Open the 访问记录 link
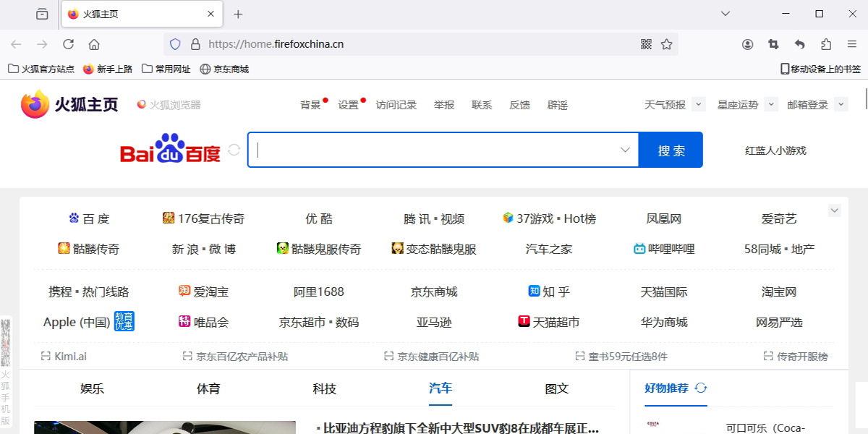 (396, 105)
